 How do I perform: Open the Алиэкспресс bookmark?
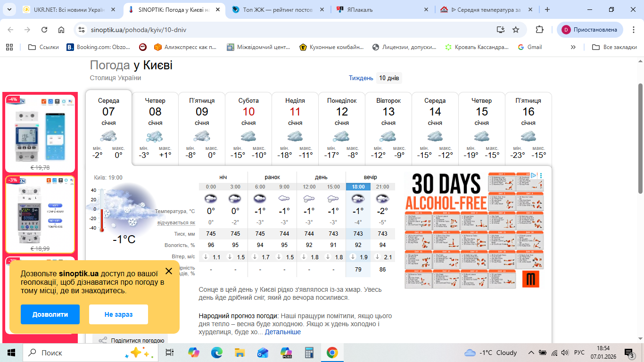click(x=185, y=47)
